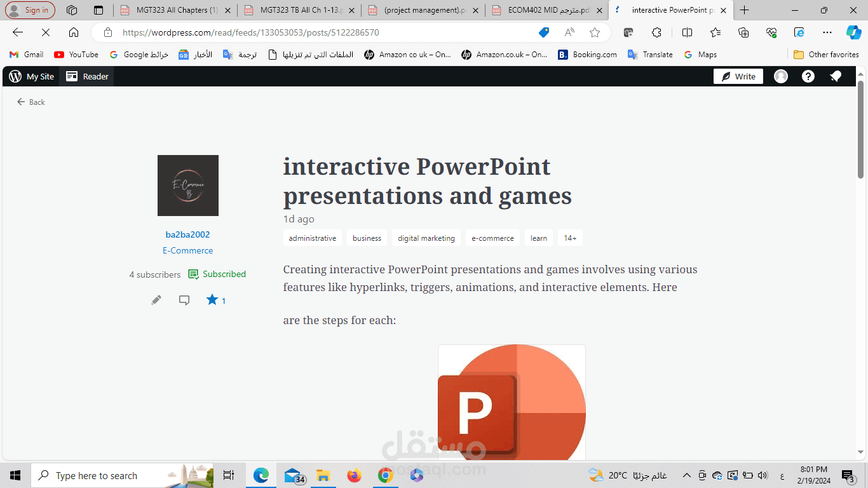Open the Copilot sidebar icon
868x488 pixels.
click(853, 32)
